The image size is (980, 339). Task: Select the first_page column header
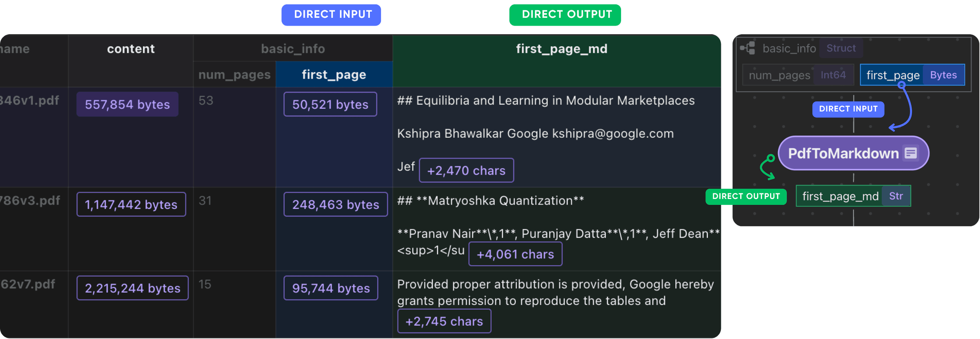point(334,74)
